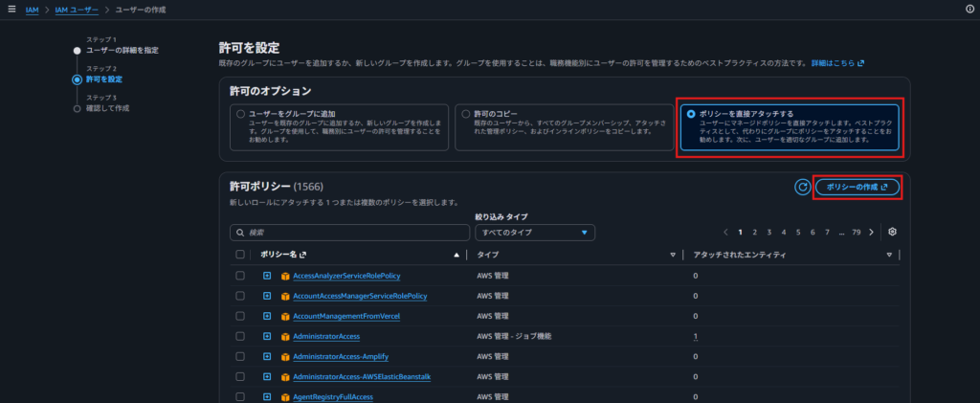Sort the タイプ column

[673, 255]
